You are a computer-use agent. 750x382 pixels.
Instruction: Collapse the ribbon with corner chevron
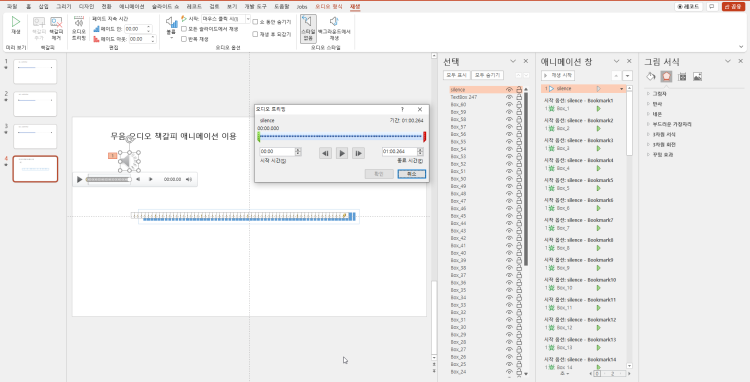(741, 47)
